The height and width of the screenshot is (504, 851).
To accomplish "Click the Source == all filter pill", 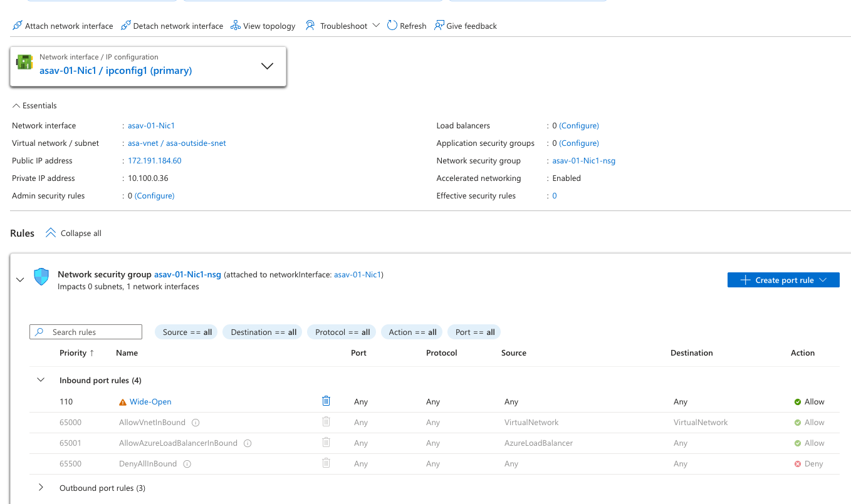I will [187, 332].
